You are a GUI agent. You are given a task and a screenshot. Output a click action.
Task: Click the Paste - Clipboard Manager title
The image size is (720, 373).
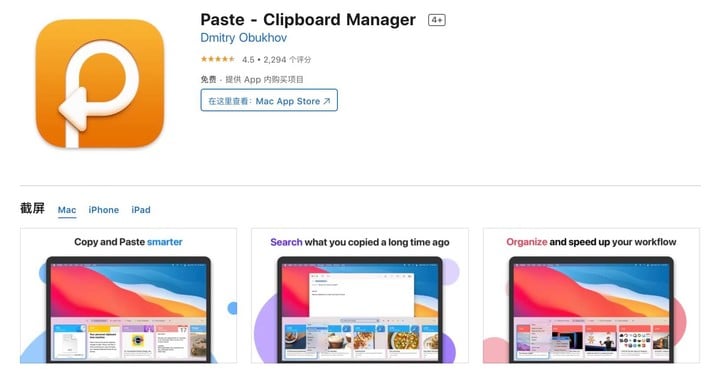(x=308, y=20)
